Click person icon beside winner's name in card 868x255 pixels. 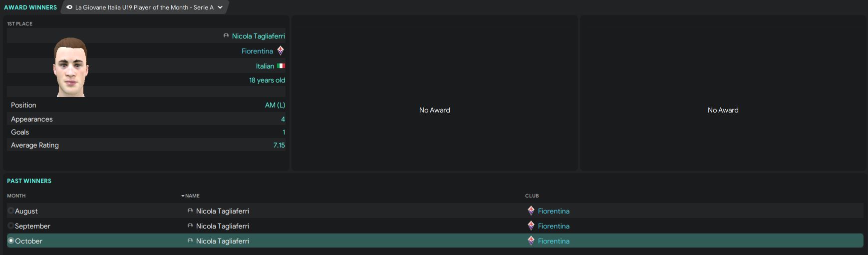point(226,36)
